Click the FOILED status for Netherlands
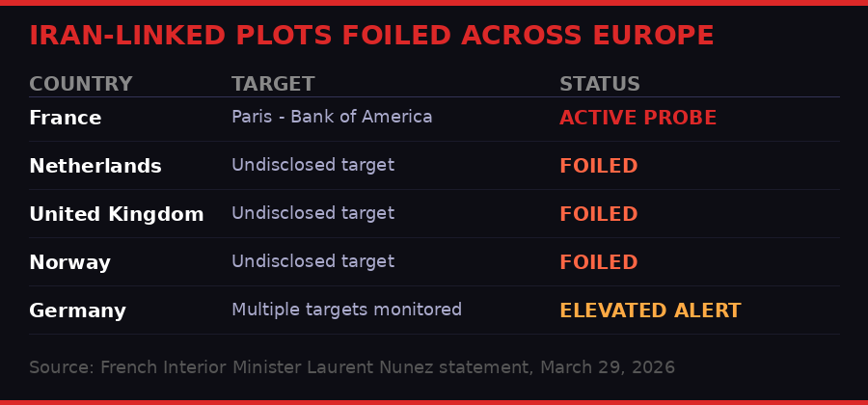 pyautogui.click(x=598, y=166)
